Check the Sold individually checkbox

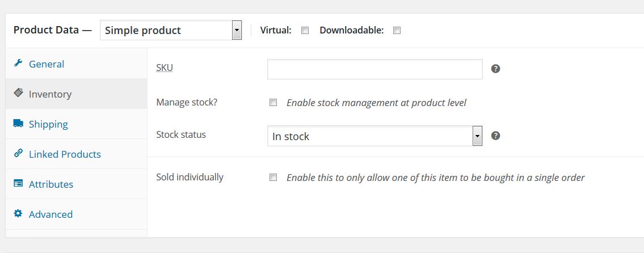[273, 178]
